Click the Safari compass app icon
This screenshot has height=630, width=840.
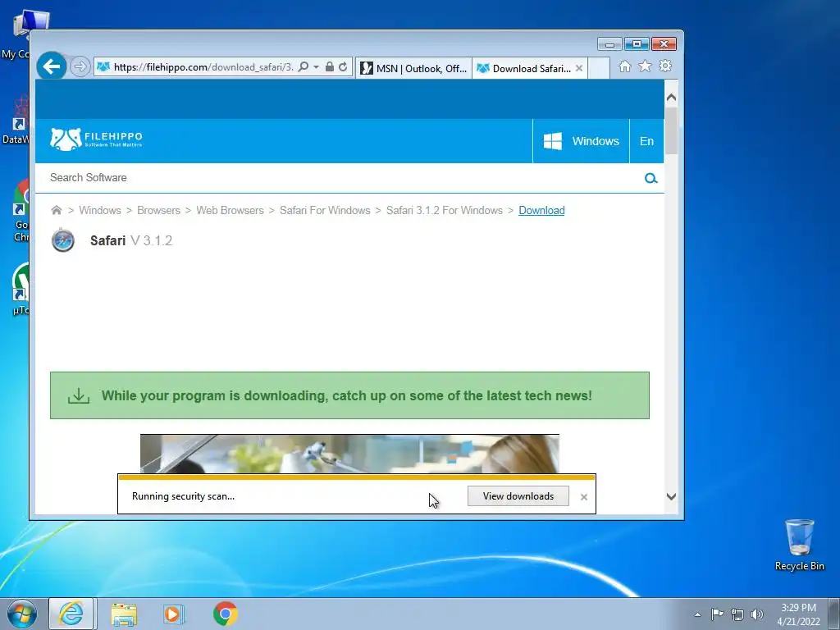coord(62,240)
